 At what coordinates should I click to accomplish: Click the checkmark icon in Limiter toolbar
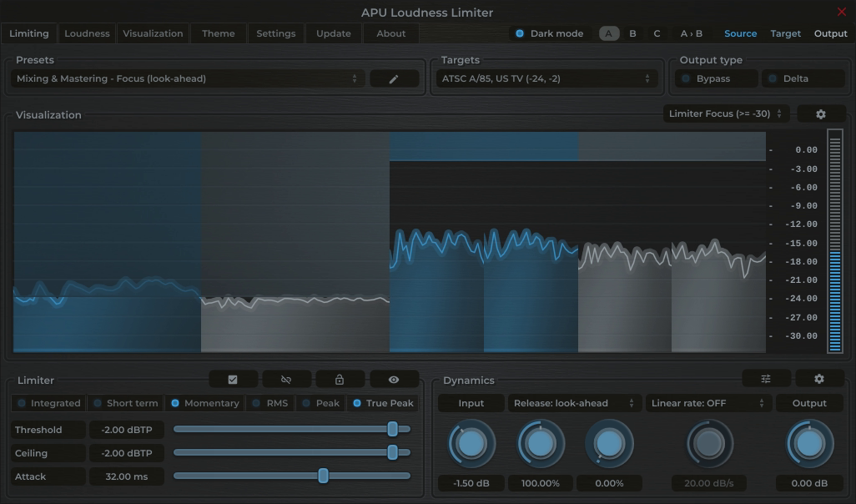pos(233,378)
